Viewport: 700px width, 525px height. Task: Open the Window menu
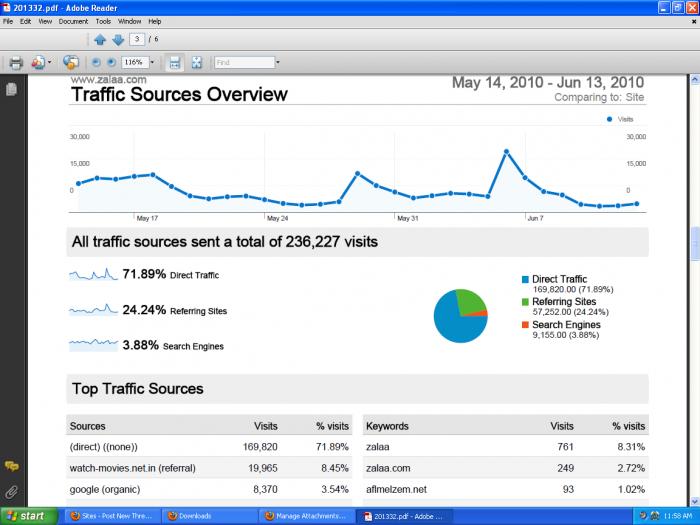[x=129, y=21]
